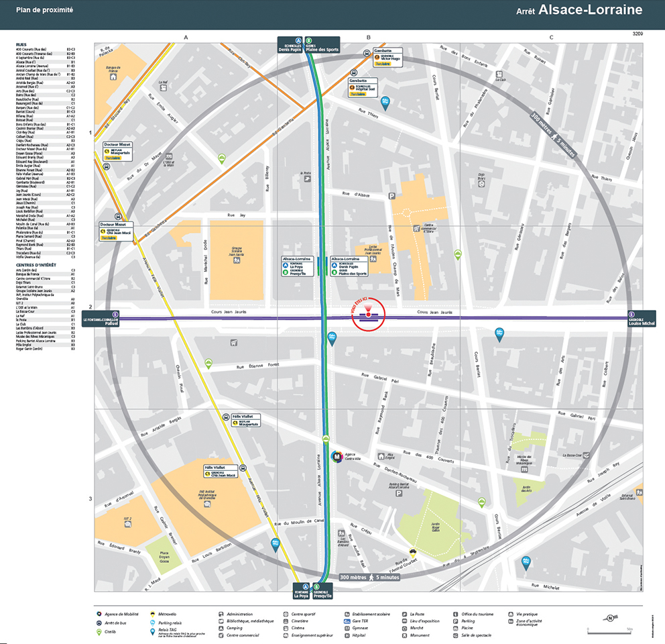665x644 pixels.
Task: Click the Lycée Professionnel Jean Jaurès icon
Action: click(373, 258)
